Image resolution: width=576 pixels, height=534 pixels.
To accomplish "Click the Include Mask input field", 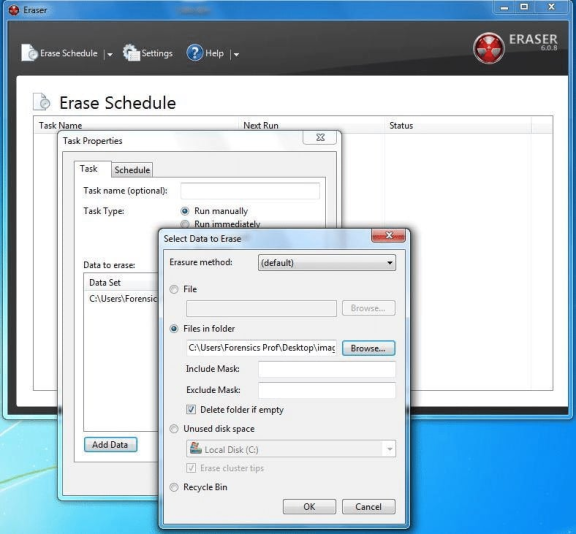I will pos(327,369).
